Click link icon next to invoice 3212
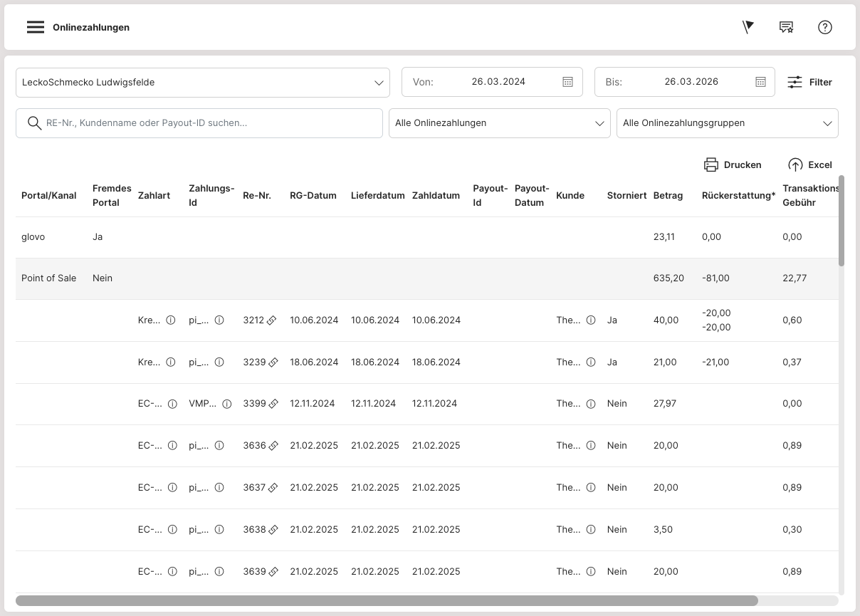 click(x=272, y=320)
